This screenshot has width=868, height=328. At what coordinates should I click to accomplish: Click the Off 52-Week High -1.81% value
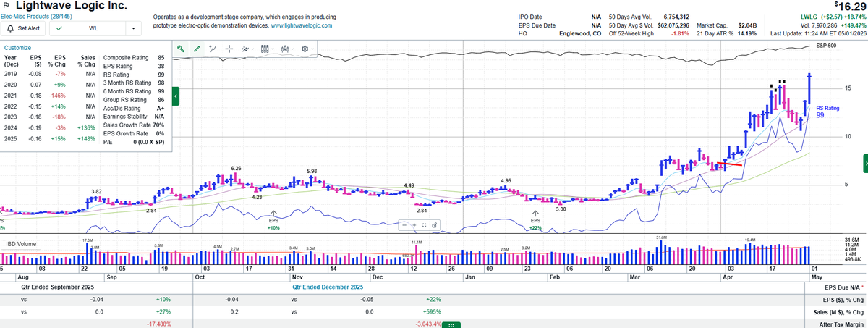681,33
